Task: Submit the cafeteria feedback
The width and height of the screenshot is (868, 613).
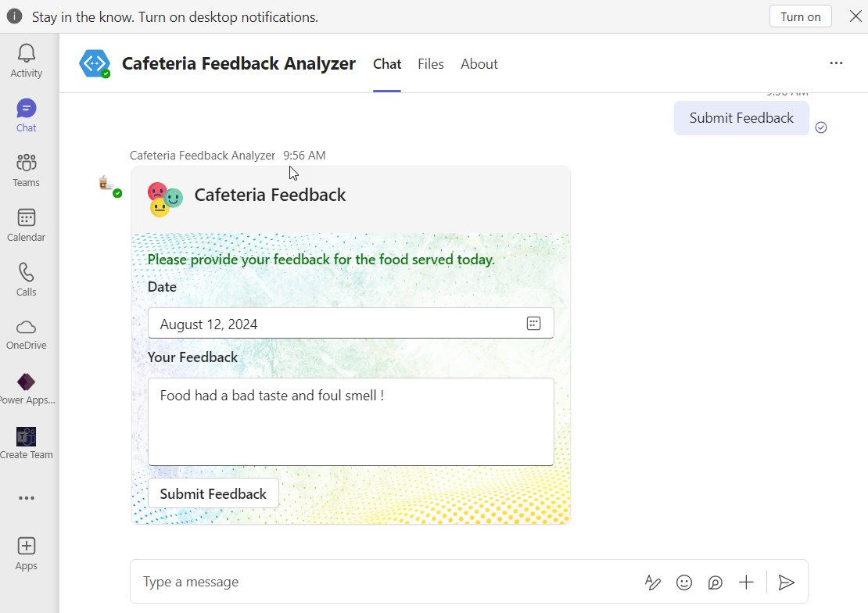Action: pos(213,493)
